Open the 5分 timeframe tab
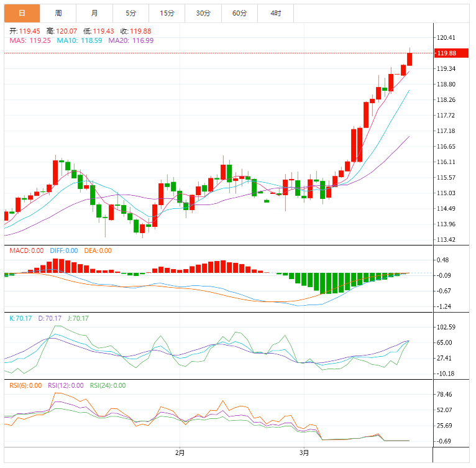The image size is (476, 468). (x=130, y=13)
